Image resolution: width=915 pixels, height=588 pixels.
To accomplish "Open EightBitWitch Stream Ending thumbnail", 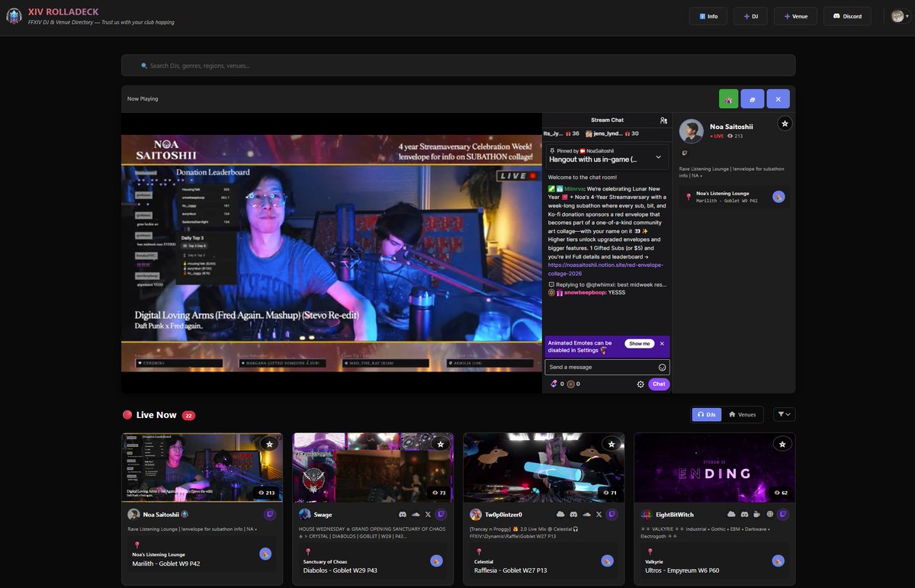I will (x=714, y=468).
